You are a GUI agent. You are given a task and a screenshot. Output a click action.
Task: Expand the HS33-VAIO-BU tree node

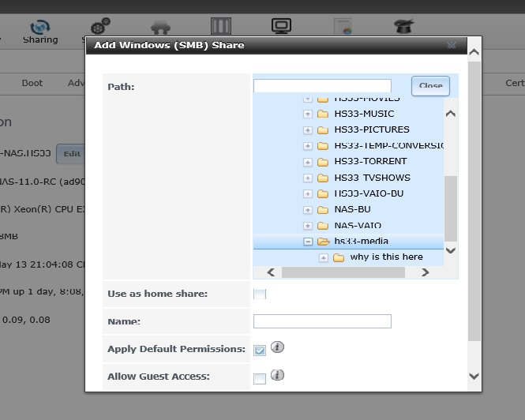[x=308, y=193]
